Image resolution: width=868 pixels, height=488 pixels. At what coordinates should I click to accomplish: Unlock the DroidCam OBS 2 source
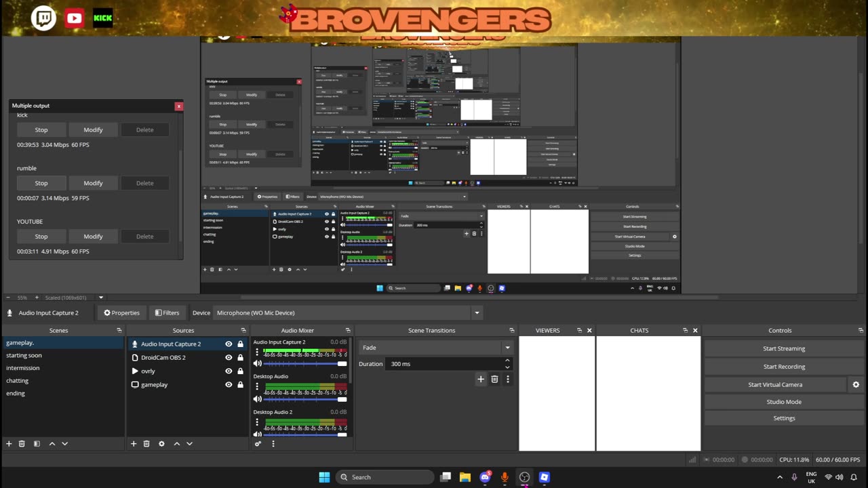pyautogui.click(x=240, y=358)
